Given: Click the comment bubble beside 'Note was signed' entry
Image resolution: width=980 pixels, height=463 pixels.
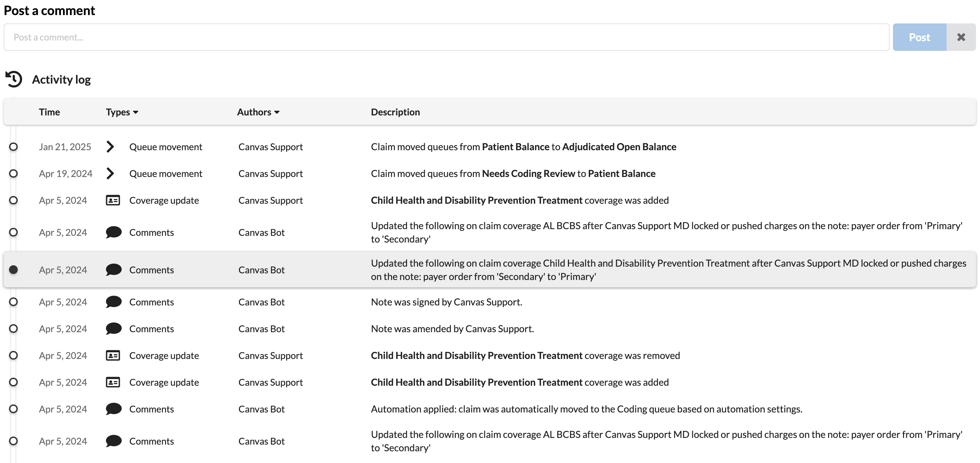Looking at the screenshot, I should (x=113, y=302).
